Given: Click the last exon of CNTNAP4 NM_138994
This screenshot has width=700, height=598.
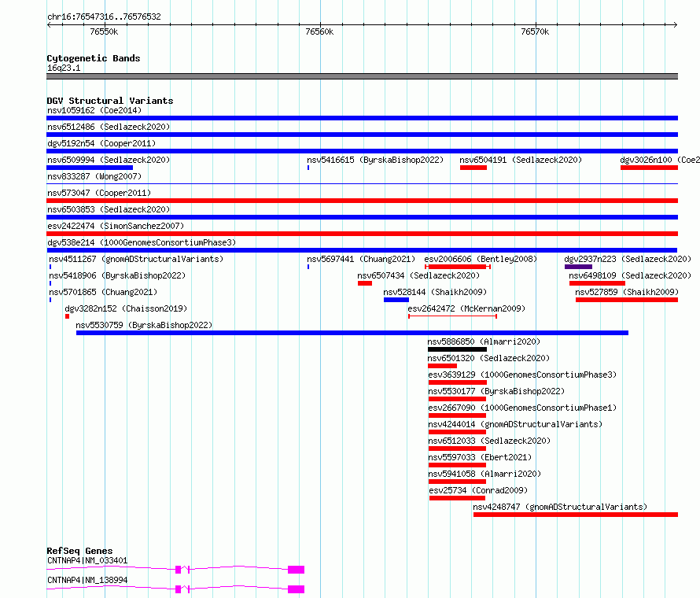Looking at the screenshot, I should point(296,589).
